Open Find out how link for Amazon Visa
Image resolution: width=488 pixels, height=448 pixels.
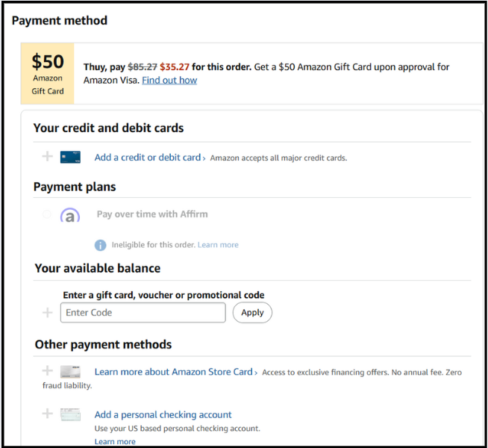tap(169, 81)
